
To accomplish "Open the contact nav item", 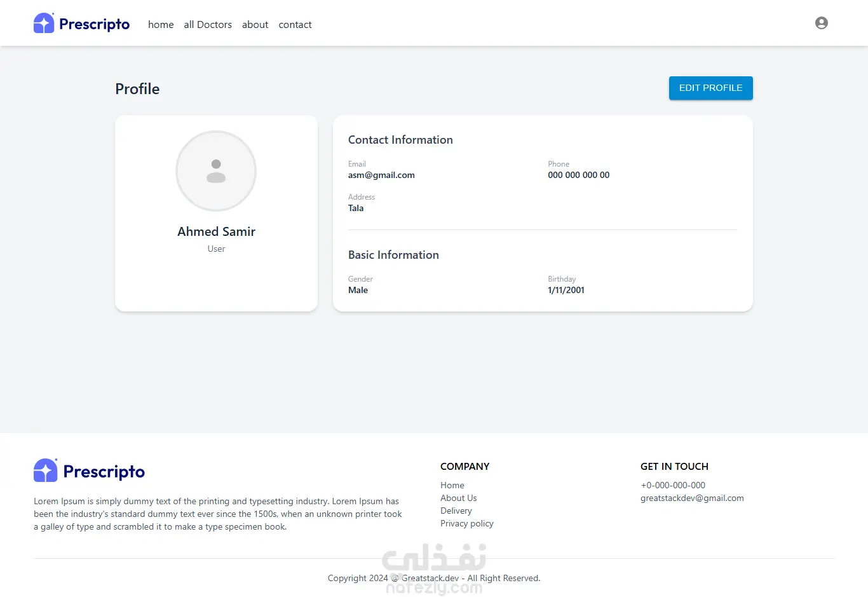I will coord(295,25).
